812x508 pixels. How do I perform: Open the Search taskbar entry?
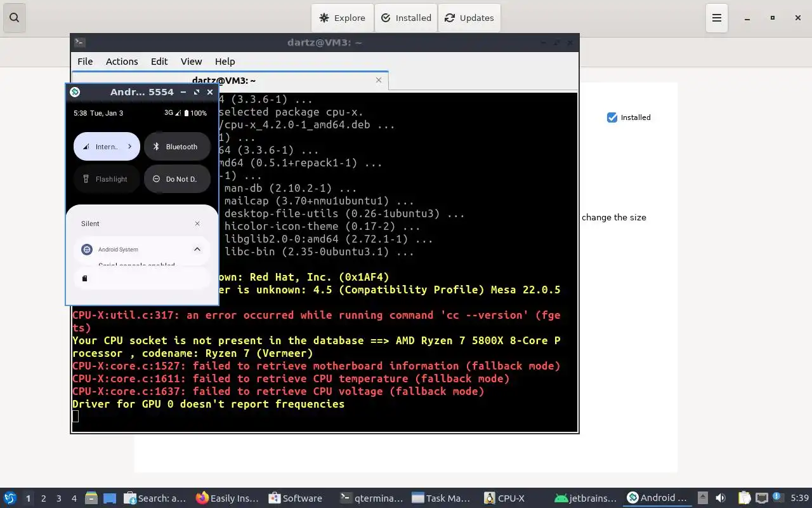coord(155,498)
